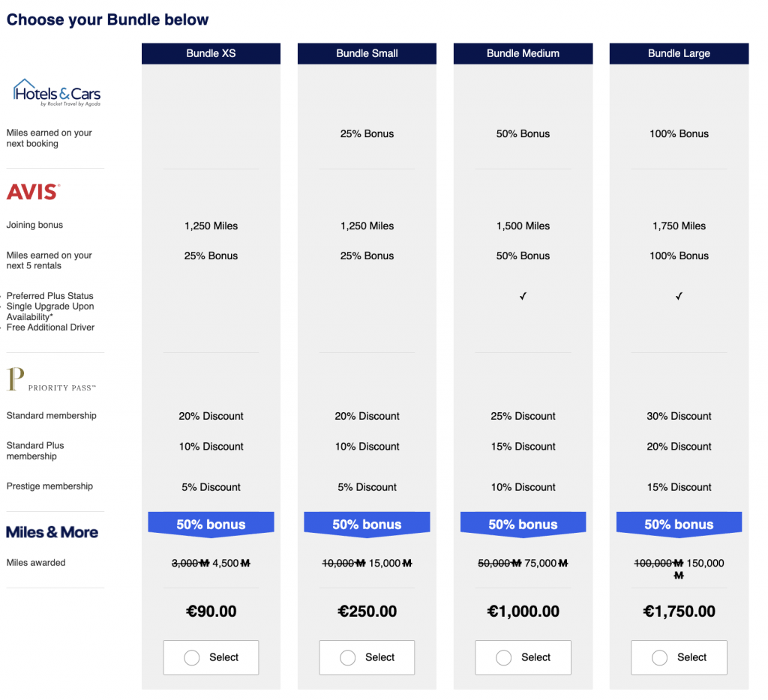The width and height of the screenshot is (768, 700).
Task: Click the checkmark under Bundle Large
Action: [x=679, y=296]
